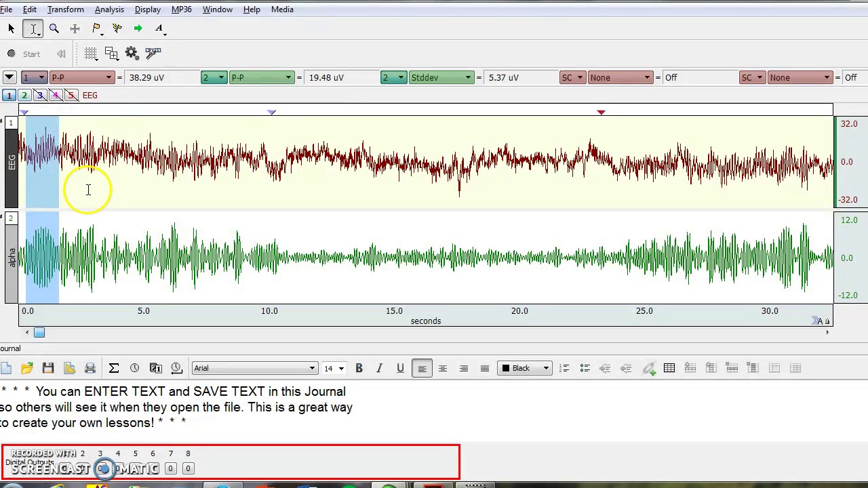The width and height of the screenshot is (868, 488).
Task: Toggle digital output 8 button
Action: [188, 469]
